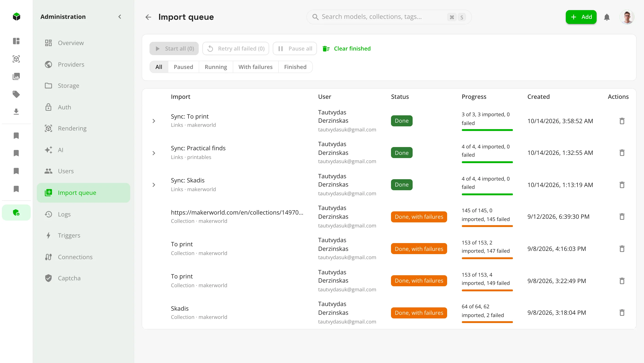
Task: Open the downloads icon in left rail
Action: tap(16, 112)
